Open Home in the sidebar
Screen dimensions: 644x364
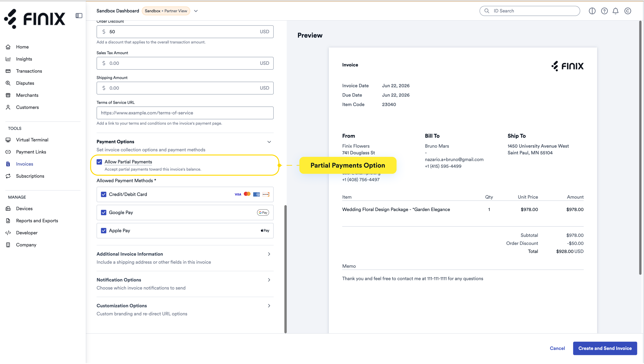(x=22, y=47)
